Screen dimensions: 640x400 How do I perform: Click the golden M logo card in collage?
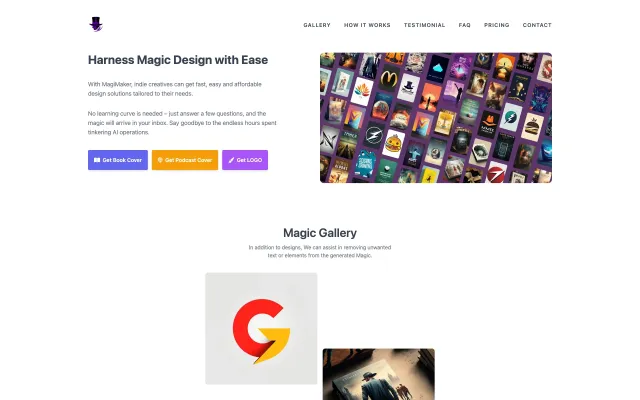(x=388, y=79)
